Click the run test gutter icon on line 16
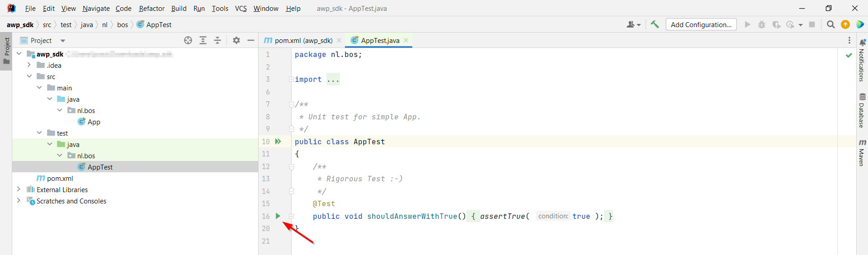This screenshot has height=255, width=868. (x=278, y=216)
